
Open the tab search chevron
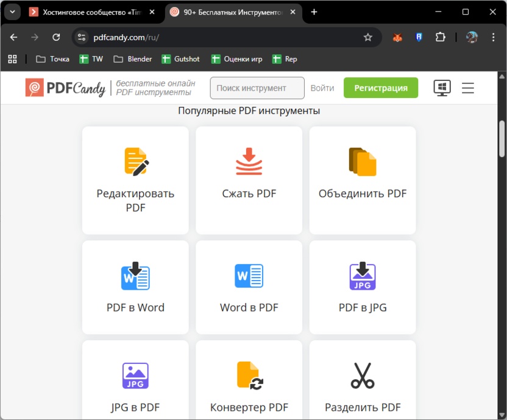12,12
